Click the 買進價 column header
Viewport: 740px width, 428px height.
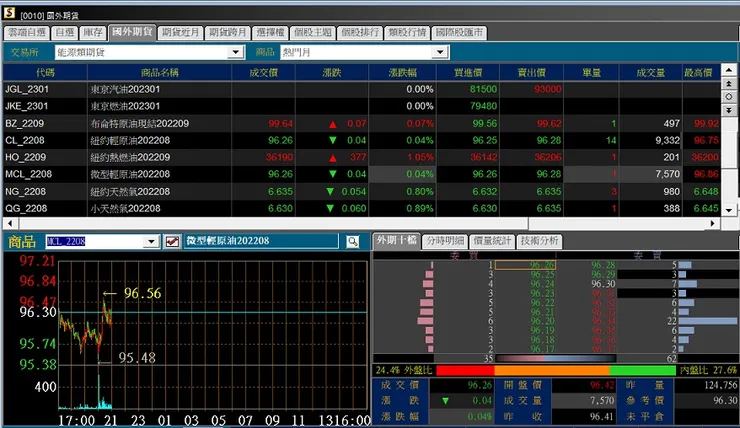(468, 72)
